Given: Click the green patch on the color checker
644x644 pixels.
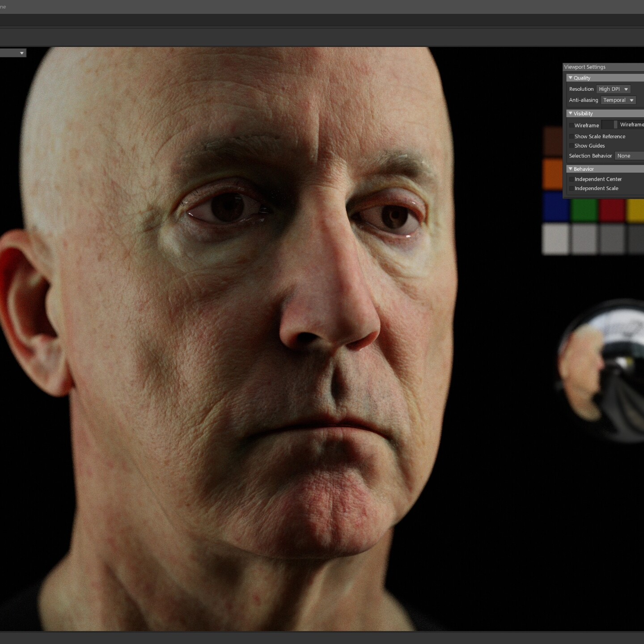Looking at the screenshot, I should click(585, 209).
